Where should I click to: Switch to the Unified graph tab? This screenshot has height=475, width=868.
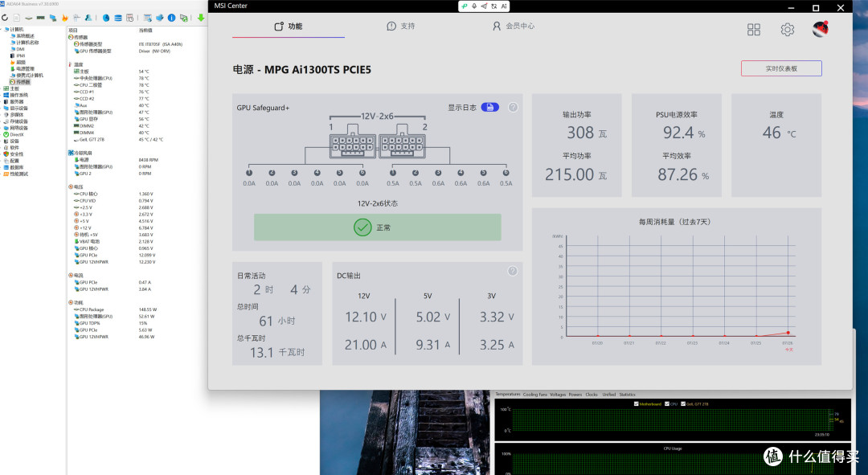609,394
